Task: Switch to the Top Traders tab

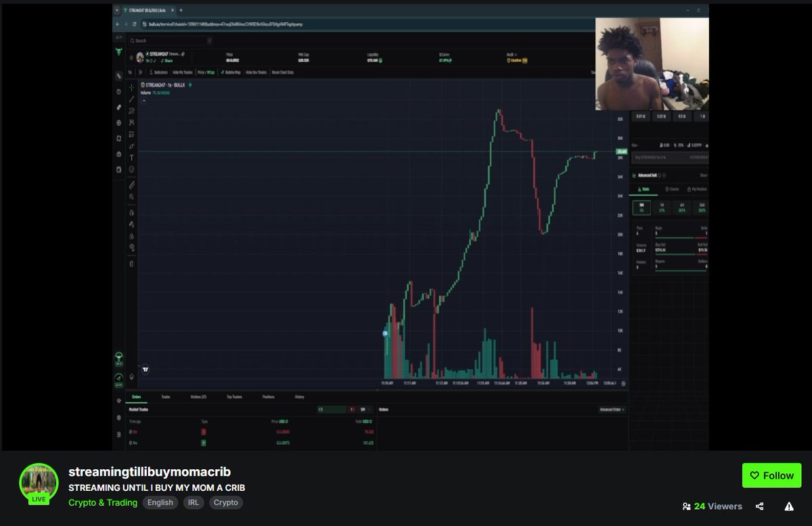Action: point(234,397)
